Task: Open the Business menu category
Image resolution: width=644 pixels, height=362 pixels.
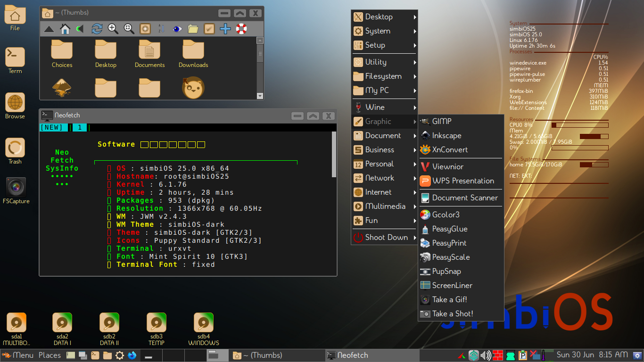Action: (x=385, y=150)
